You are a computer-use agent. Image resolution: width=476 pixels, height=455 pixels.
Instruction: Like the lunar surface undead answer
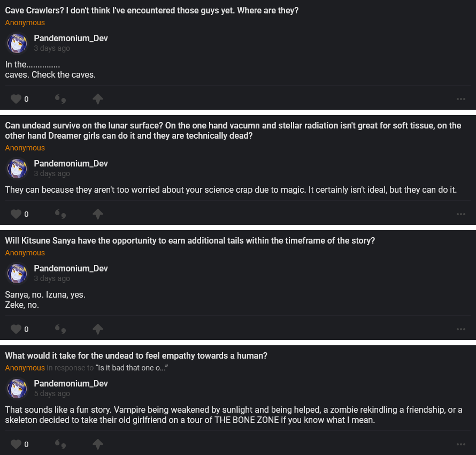click(16, 214)
